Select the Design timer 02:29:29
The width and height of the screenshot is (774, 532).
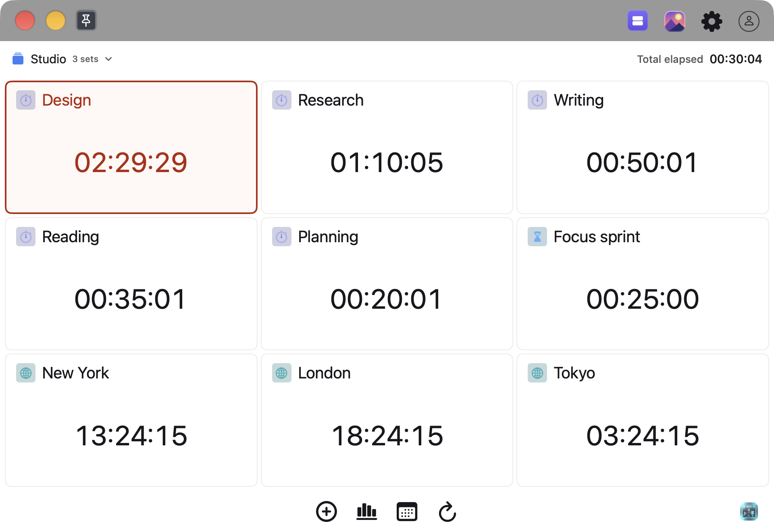pos(131,162)
